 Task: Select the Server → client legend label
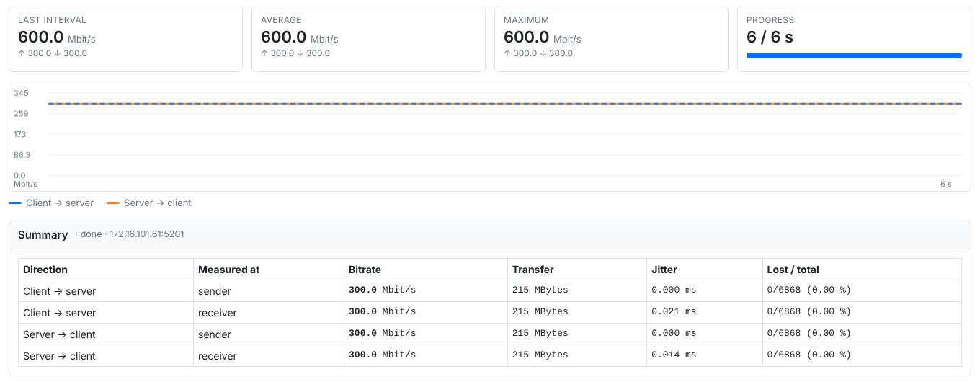[x=158, y=203]
